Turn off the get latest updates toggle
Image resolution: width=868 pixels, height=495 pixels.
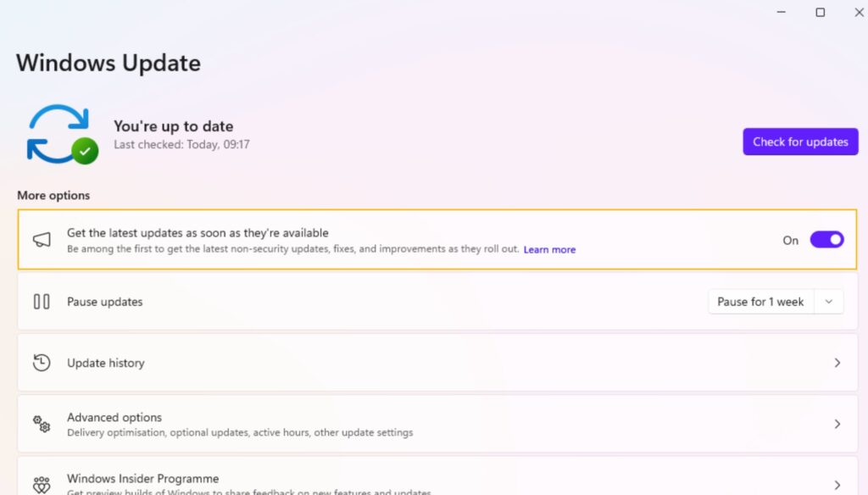(x=826, y=240)
